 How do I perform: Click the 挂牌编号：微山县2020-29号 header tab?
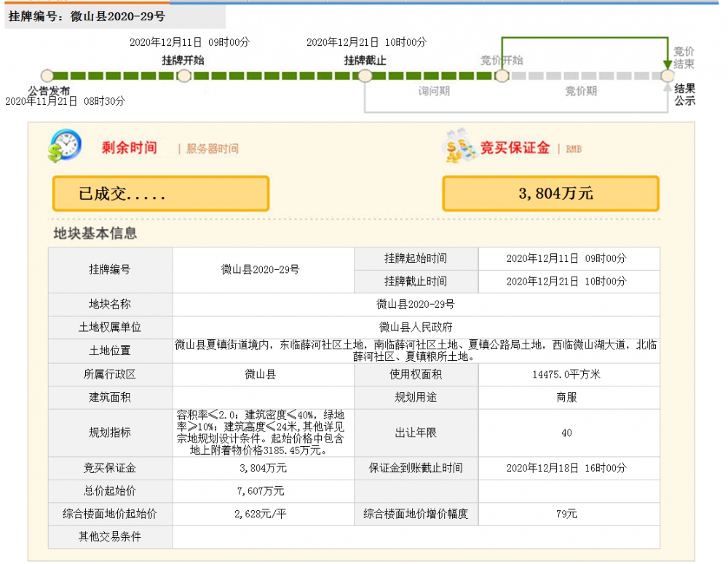coord(115,17)
